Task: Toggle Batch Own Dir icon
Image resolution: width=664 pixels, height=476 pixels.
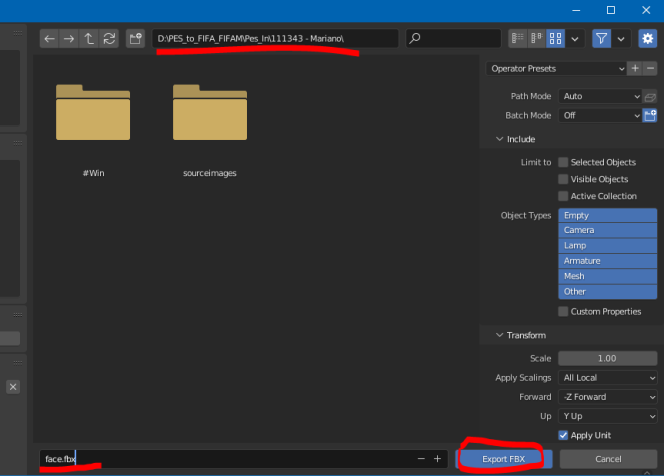Action: [650, 116]
